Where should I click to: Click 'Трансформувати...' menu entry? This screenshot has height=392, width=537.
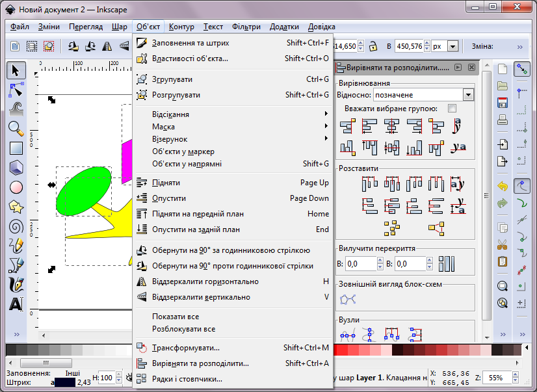pyautogui.click(x=185, y=348)
